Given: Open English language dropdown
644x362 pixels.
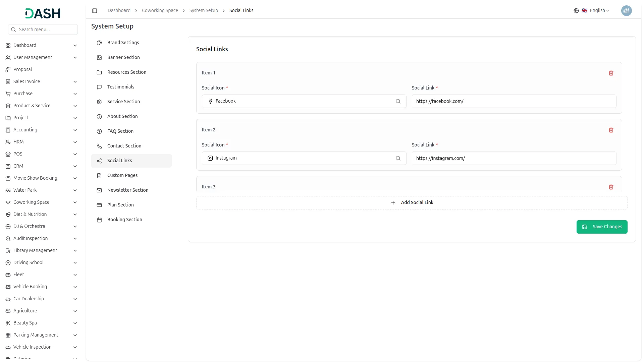Looking at the screenshot, I should (599, 11).
